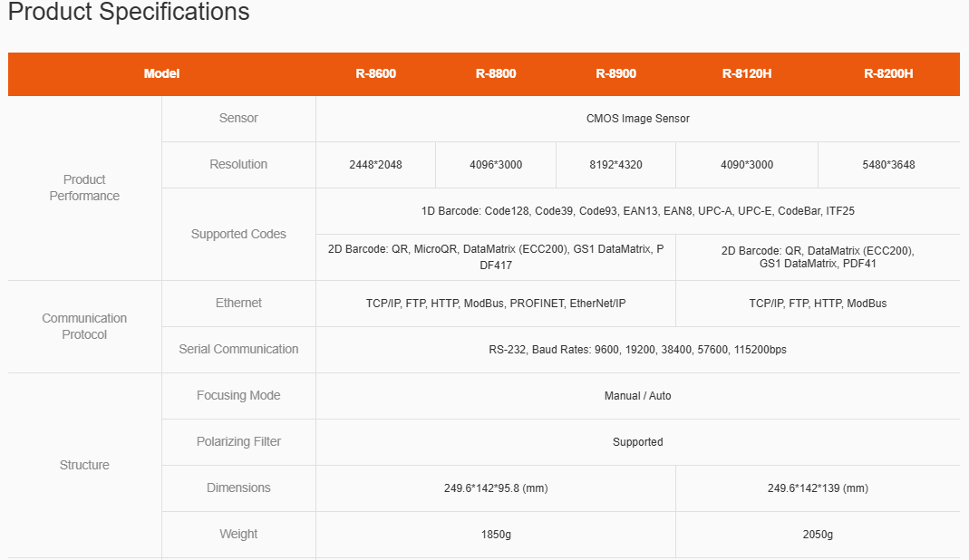Click the 1850g weight value
The height and width of the screenshot is (560, 969).
click(x=496, y=535)
